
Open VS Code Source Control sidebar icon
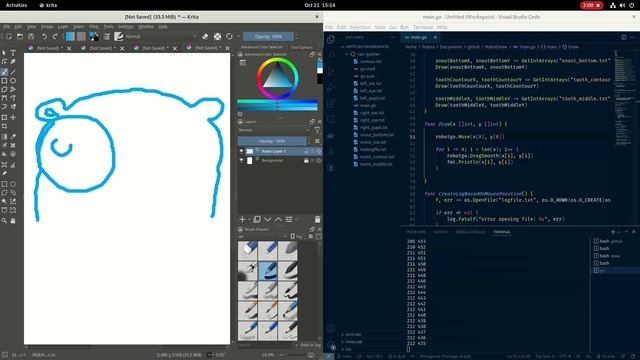tap(331, 71)
